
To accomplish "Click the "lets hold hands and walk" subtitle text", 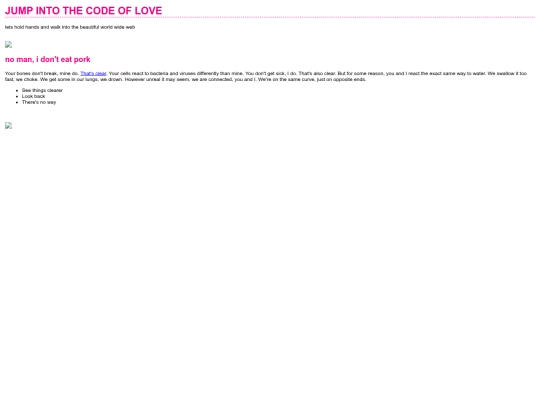I will (x=70, y=27).
